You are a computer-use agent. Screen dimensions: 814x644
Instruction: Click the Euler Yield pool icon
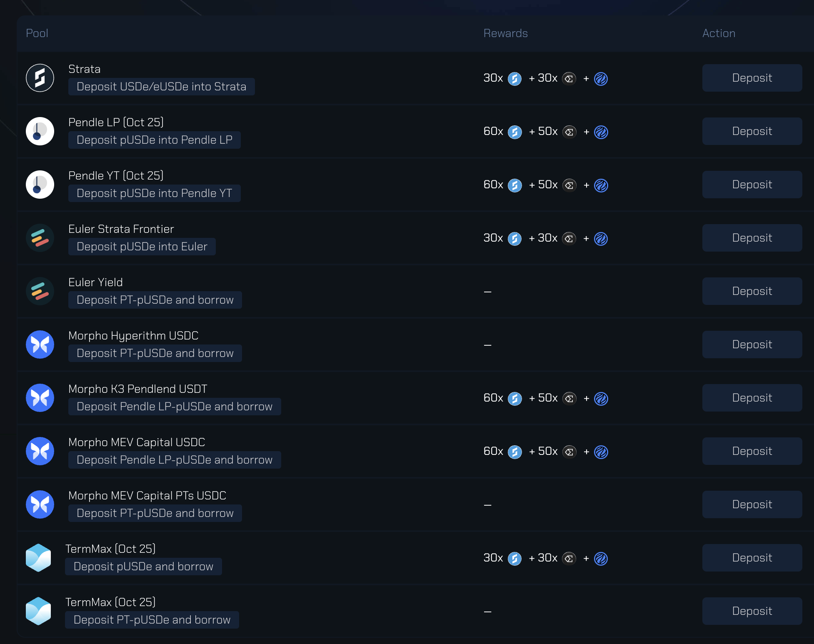pos(40,291)
